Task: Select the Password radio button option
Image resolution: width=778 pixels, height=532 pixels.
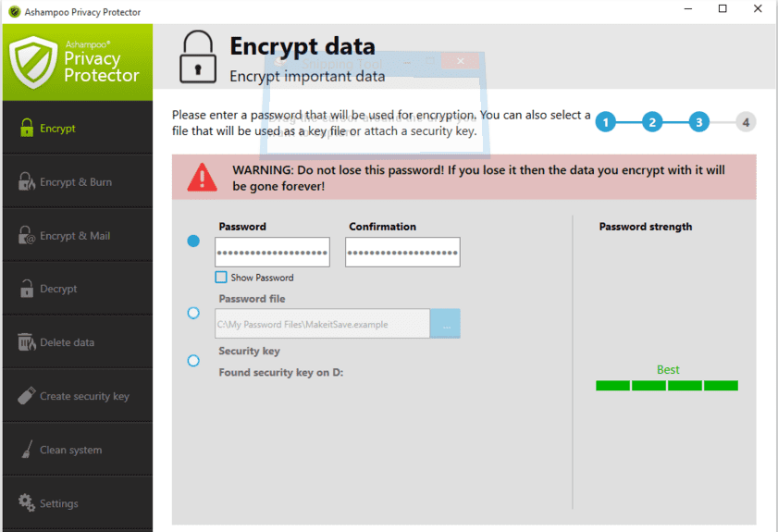Action: tap(193, 241)
